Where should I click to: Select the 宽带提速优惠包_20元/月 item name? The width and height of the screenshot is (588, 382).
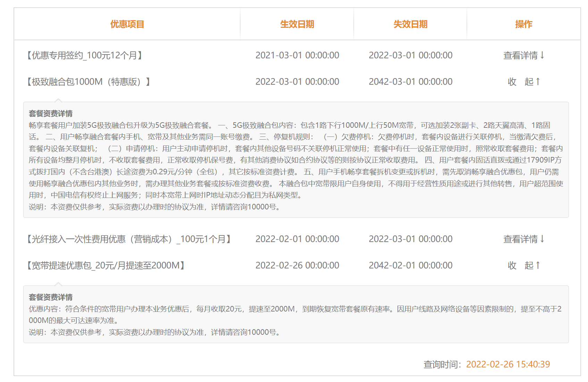pos(106,265)
